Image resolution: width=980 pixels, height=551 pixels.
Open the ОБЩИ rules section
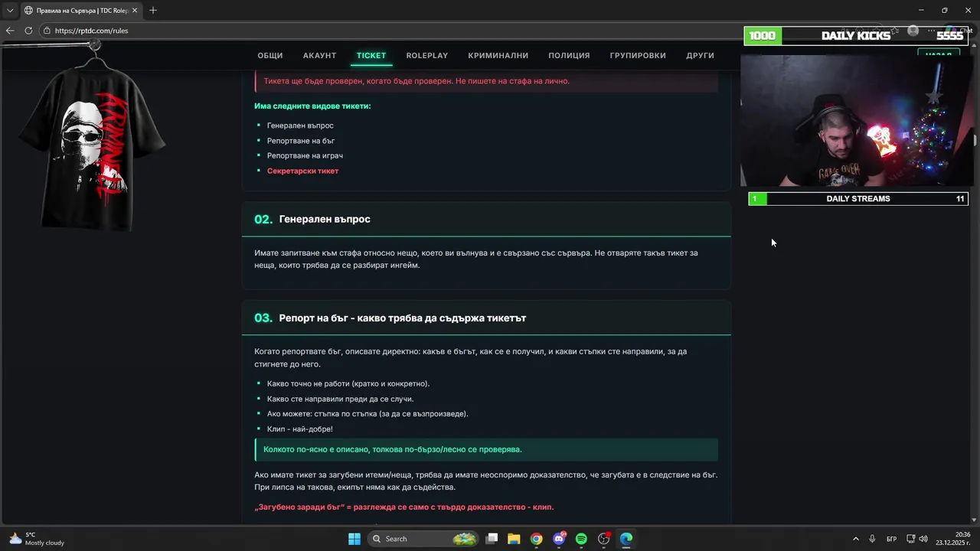270,55
